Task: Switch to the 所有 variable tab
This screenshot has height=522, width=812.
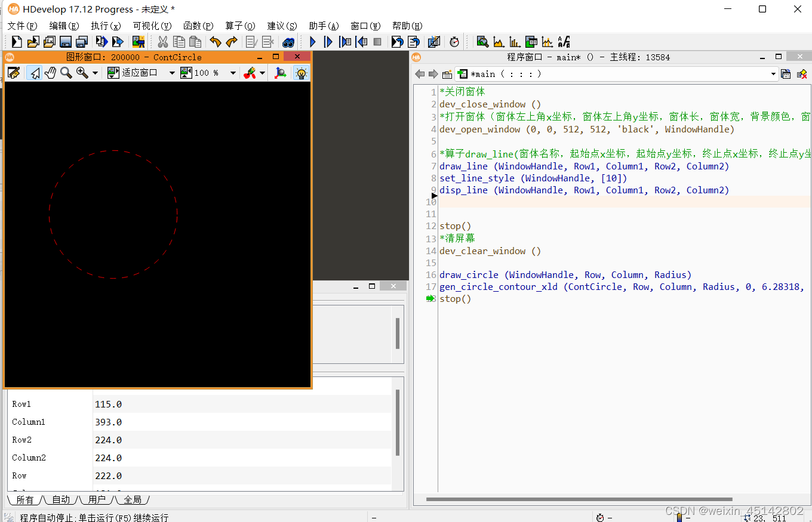Action: click(24, 499)
